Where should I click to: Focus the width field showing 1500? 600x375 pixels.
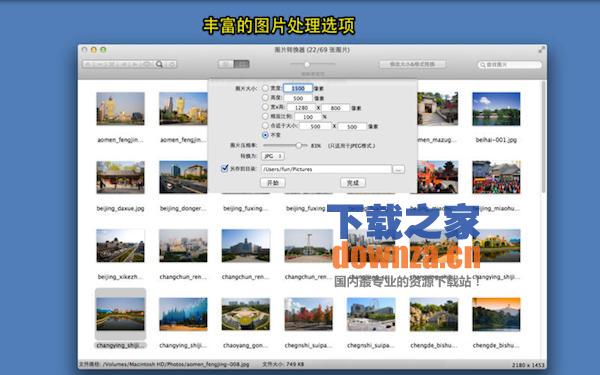[x=298, y=88]
